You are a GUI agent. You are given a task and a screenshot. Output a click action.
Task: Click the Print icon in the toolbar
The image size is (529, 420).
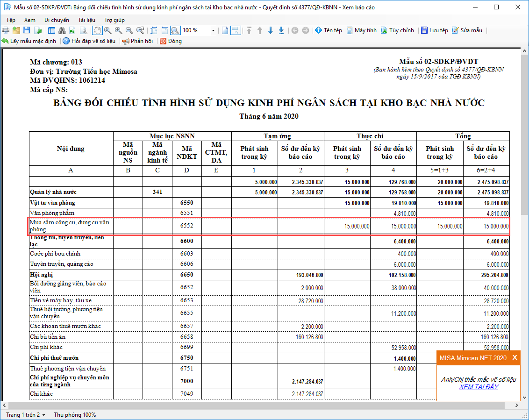[6, 30]
